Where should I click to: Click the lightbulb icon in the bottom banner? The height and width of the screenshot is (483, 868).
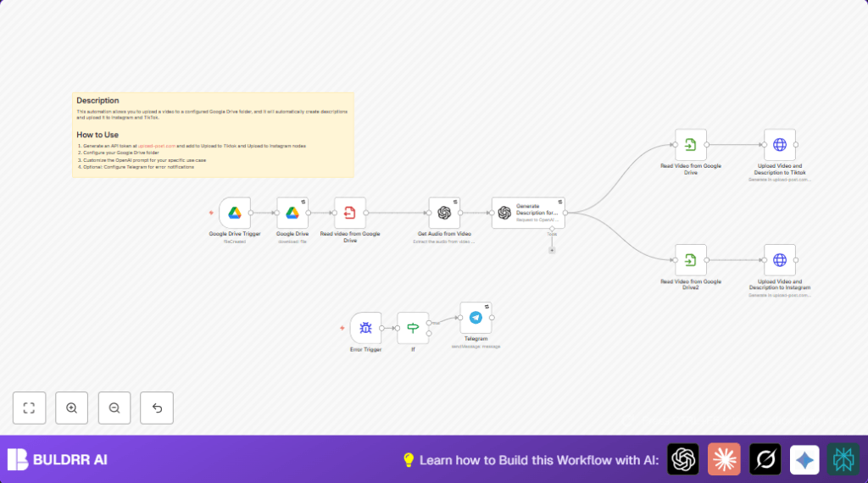409,460
